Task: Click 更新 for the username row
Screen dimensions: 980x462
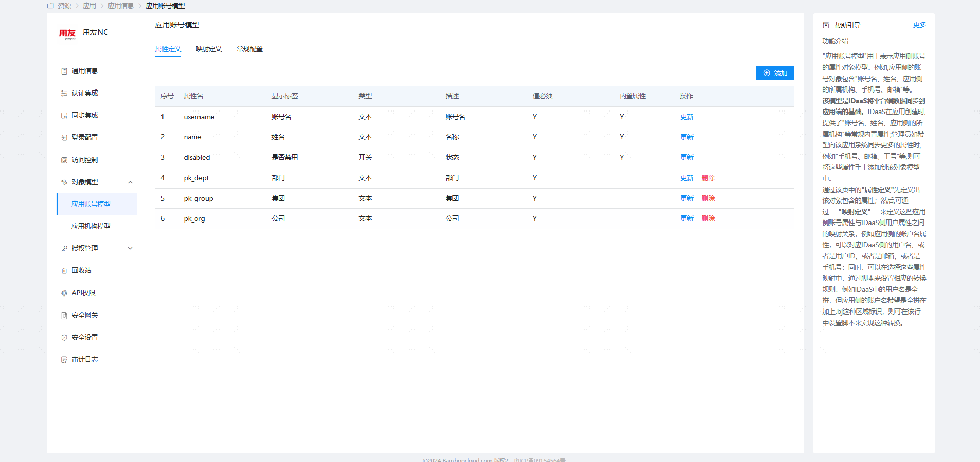Action: pyautogui.click(x=686, y=117)
